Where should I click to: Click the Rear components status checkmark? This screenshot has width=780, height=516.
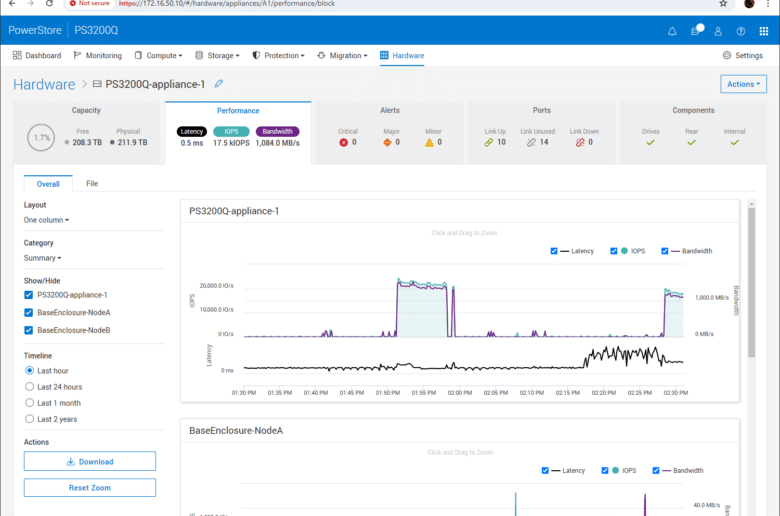click(x=691, y=143)
